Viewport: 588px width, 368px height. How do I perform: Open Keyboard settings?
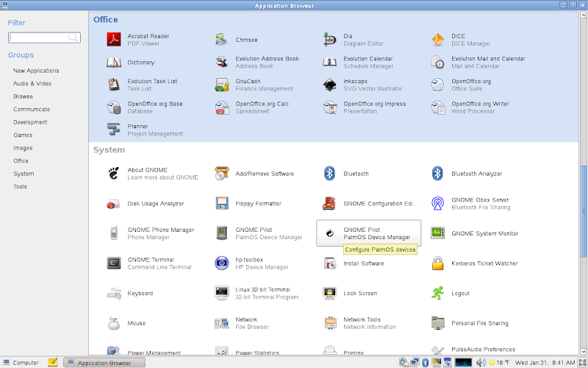[x=130, y=293]
